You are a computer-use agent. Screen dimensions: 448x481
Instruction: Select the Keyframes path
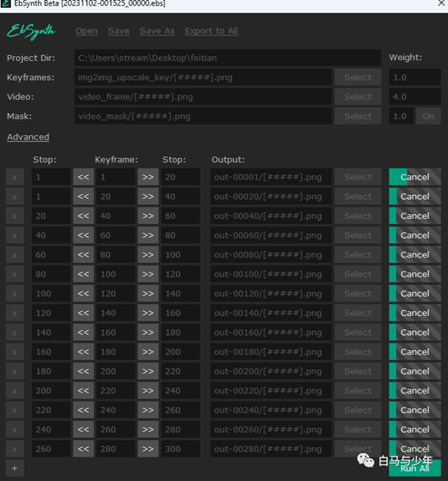pos(358,77)
